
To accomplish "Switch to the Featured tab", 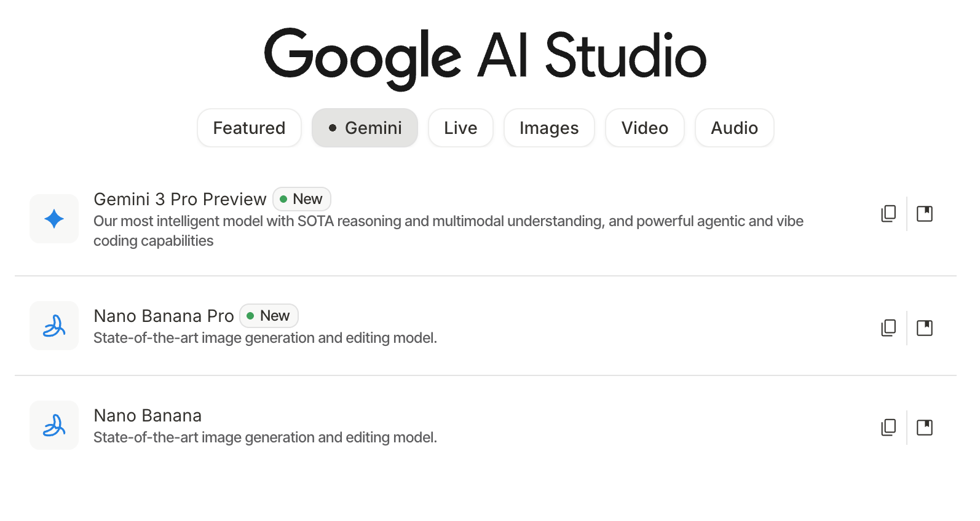I will point(249,128).
